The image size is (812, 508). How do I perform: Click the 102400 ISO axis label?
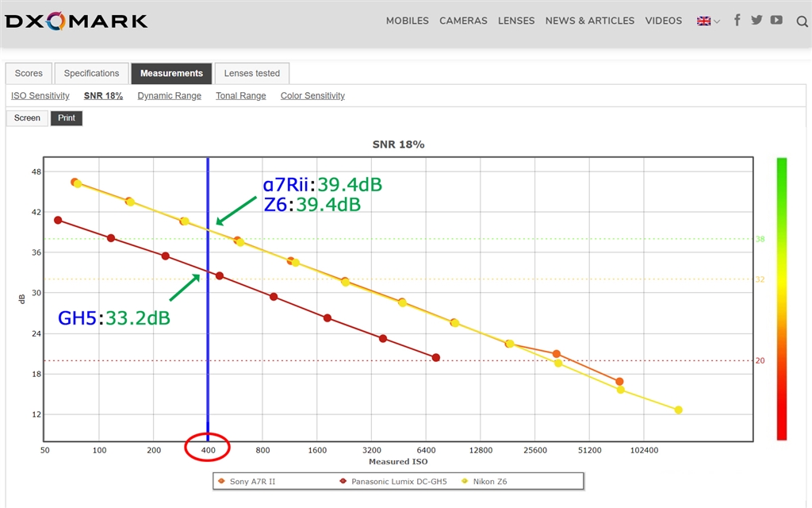[x=644, y=451]
